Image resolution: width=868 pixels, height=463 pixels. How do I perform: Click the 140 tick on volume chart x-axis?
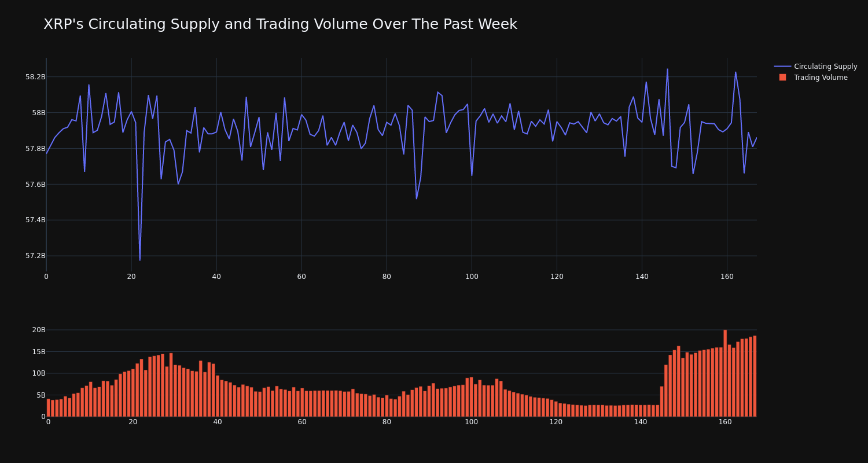pyautogui.click(x=641, y=422)
